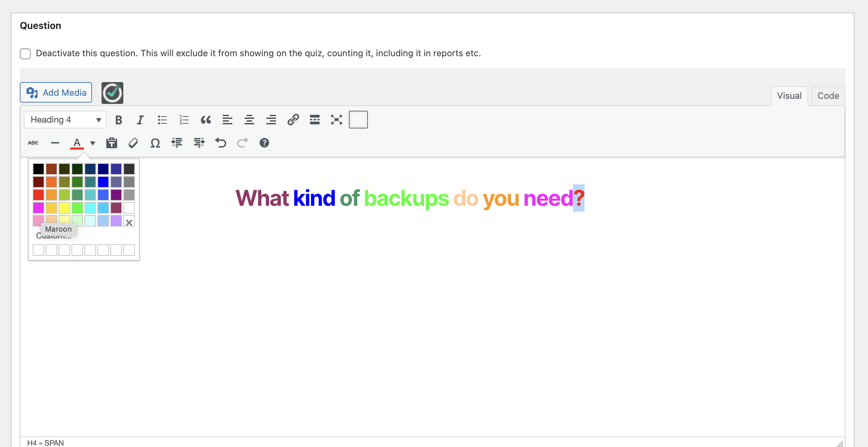Apply the current text color
The width and height of the screenshot is (868, 447).
pyautogui.click(x=77, y=143)
